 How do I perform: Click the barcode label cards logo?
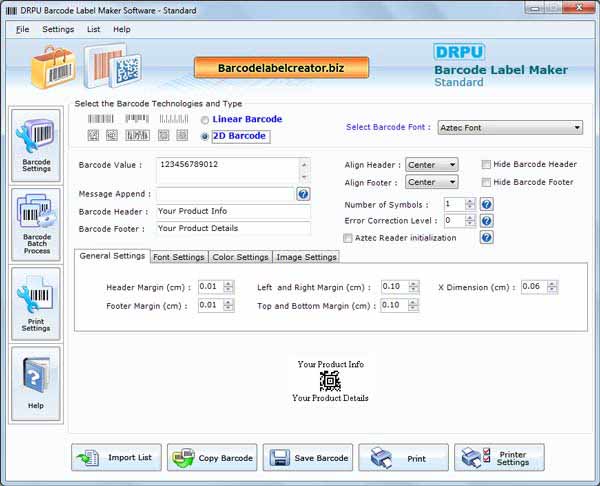pos(113,66)
